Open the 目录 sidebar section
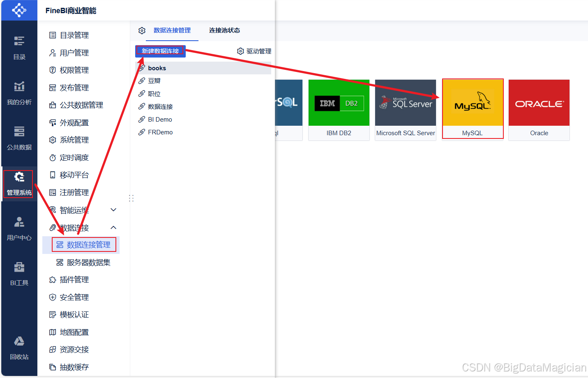This screenshot has height=378, width=588. [x=19, y=48]
